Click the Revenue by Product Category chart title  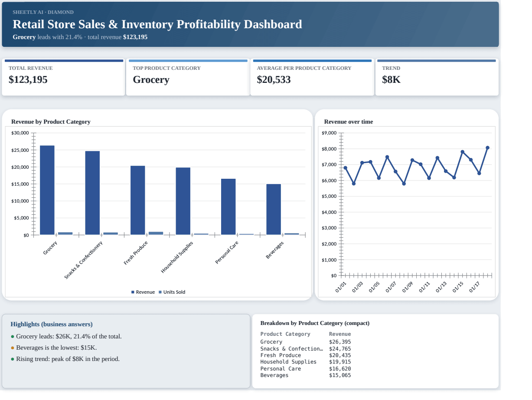click(x=51, y=121)
